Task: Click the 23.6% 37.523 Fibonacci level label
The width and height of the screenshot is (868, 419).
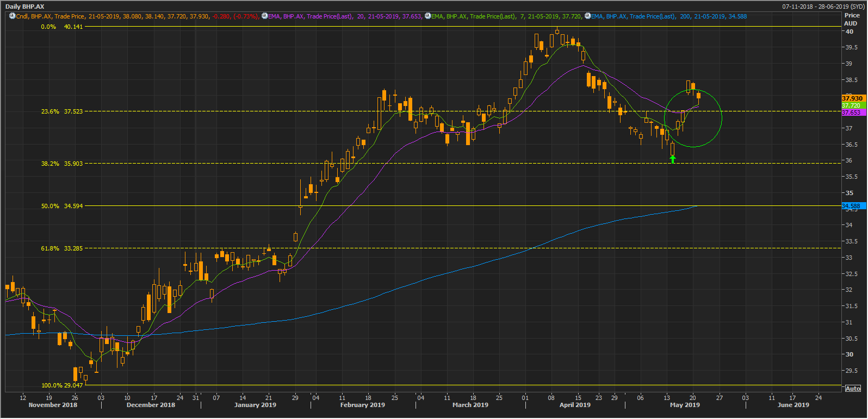Action: tap(62, 111)
